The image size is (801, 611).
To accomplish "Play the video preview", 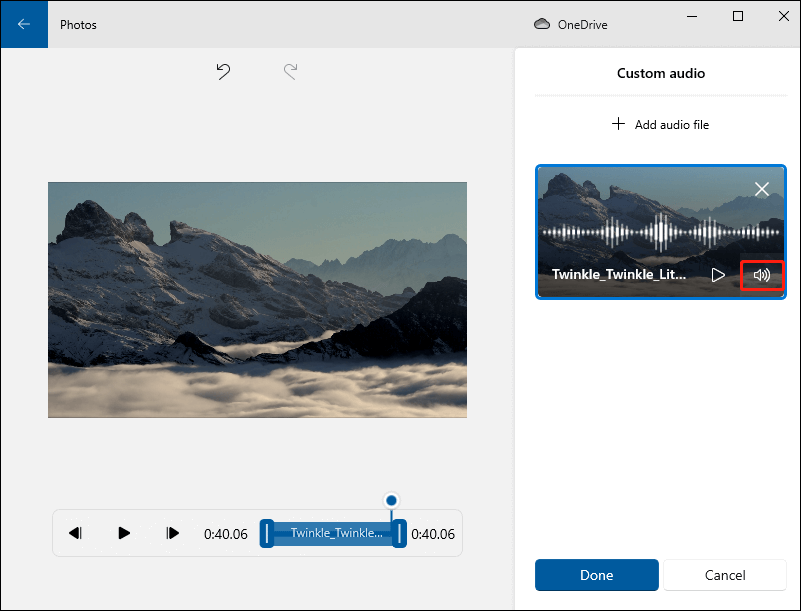I will coord(123,533).
